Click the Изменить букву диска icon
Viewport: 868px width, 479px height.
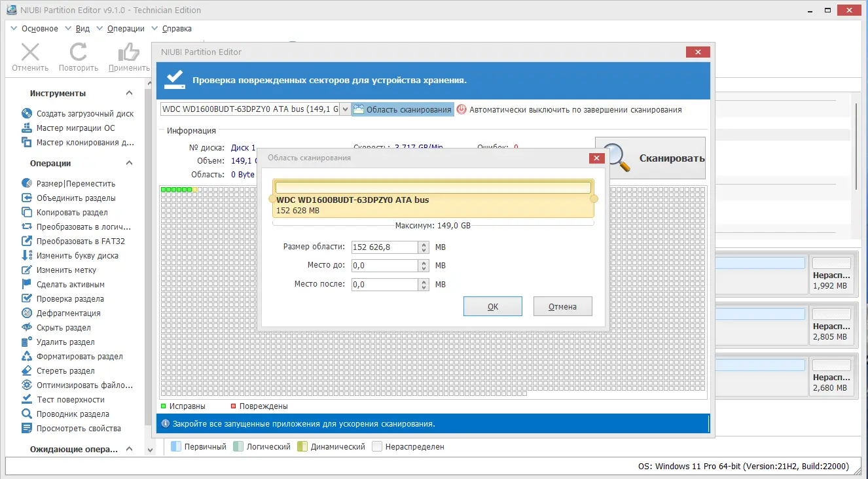pos(27,255)
